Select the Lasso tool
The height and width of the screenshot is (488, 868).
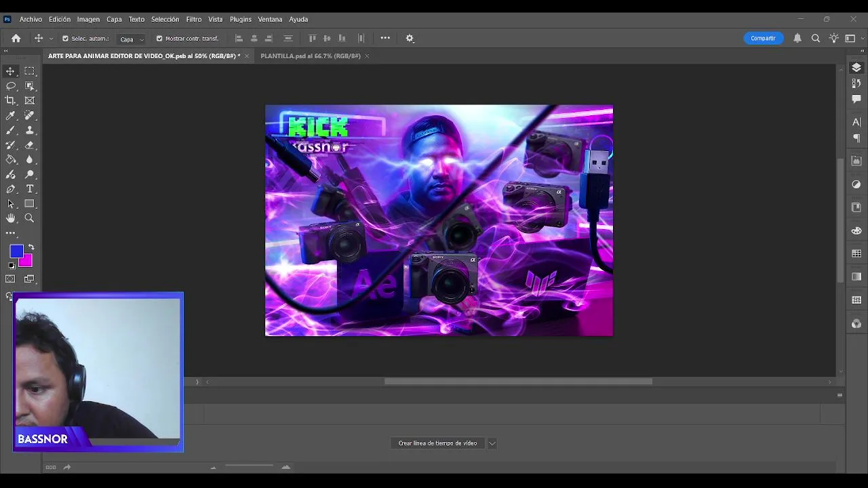coord(11,86)
